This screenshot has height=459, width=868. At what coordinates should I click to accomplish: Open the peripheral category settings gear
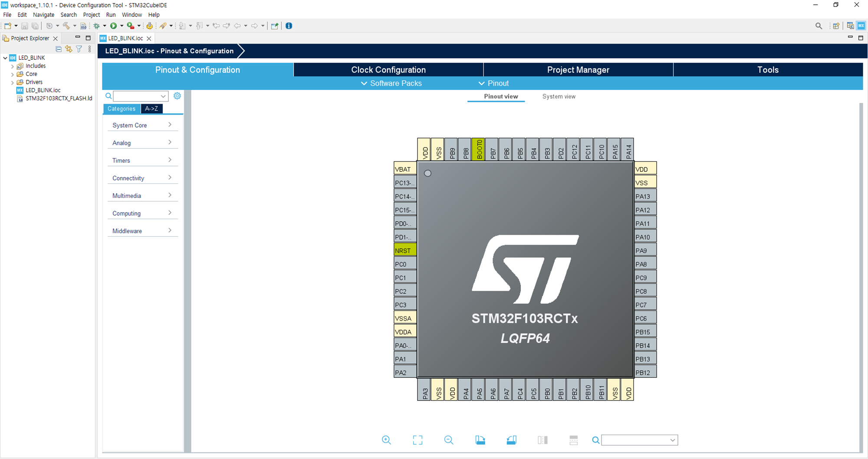(x=177, y=96)
